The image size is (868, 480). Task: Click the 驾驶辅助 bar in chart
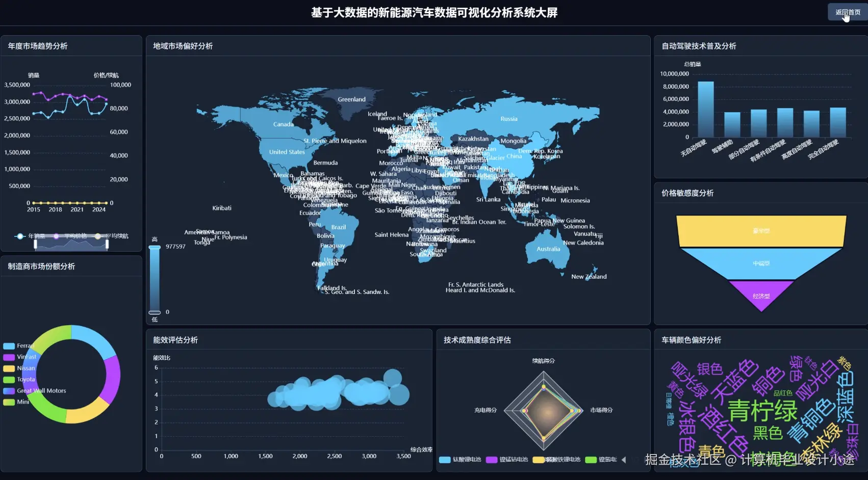pyautogui.click(x=732, y=124)
